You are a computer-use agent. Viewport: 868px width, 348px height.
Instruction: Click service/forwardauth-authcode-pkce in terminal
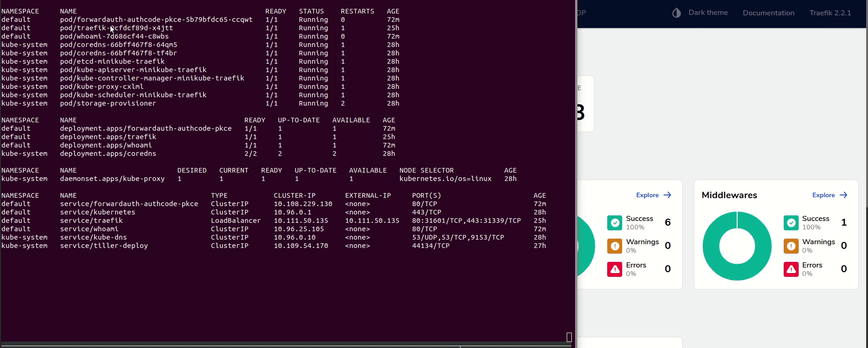point(129,204)
